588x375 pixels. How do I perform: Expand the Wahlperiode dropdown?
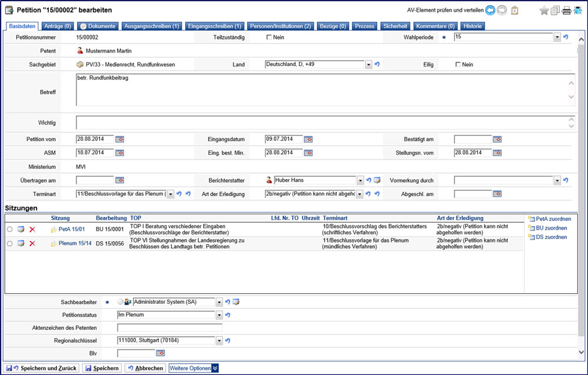(557, 37)
